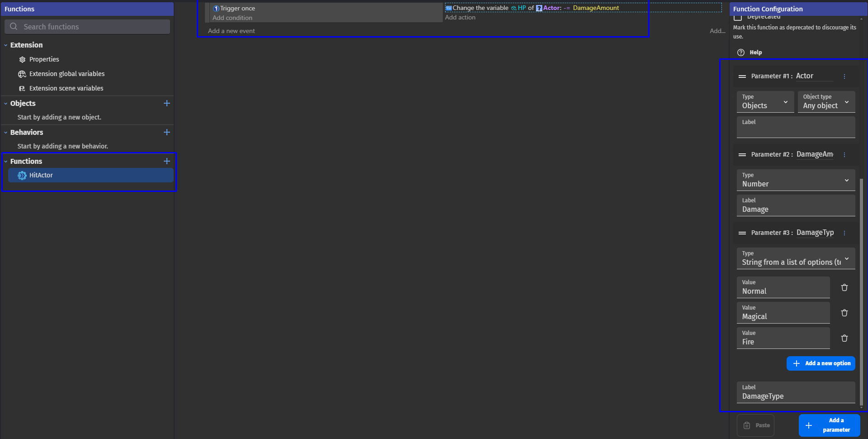Click Add a parameter button

coord(829,425)
